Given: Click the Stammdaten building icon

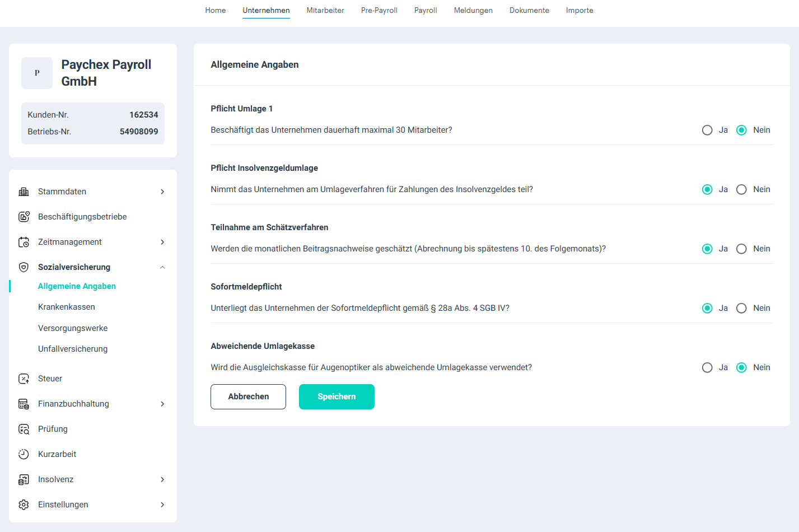Looking at the screenshot, I should coord(24,192).
